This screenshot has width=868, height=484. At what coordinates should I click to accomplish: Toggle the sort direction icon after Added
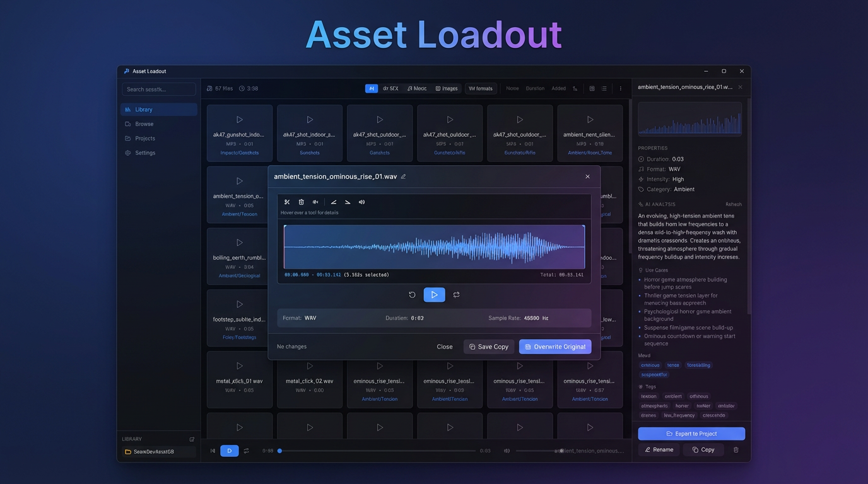575,89
